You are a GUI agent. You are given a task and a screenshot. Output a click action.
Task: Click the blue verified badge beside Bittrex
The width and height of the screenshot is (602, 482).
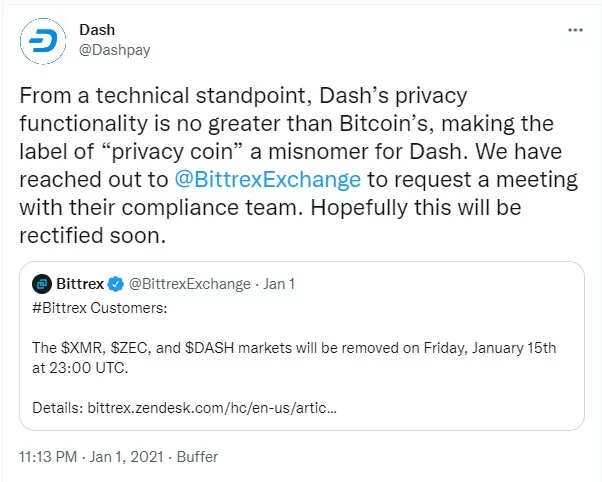point(117,283)
